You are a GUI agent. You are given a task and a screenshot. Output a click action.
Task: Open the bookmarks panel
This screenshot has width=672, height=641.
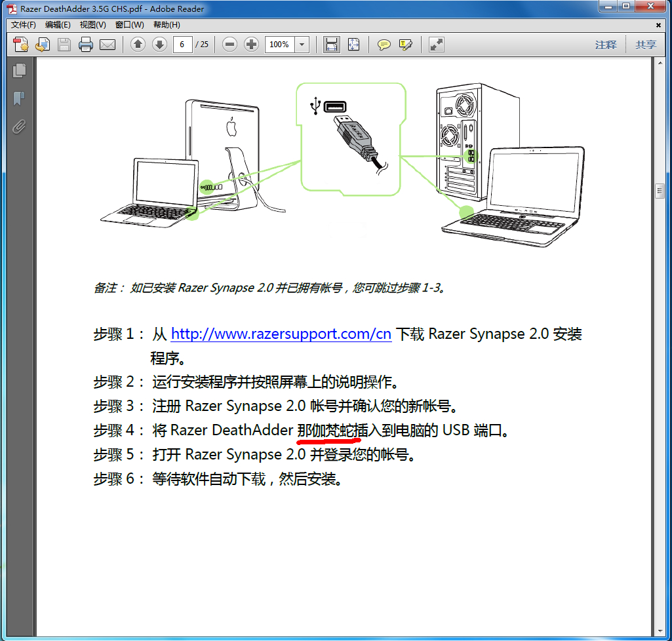pos(19,98)
